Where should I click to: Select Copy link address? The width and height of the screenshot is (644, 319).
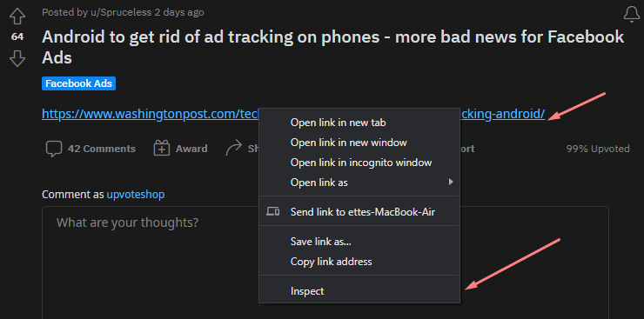pyautogui.click(x=331, y=261)
